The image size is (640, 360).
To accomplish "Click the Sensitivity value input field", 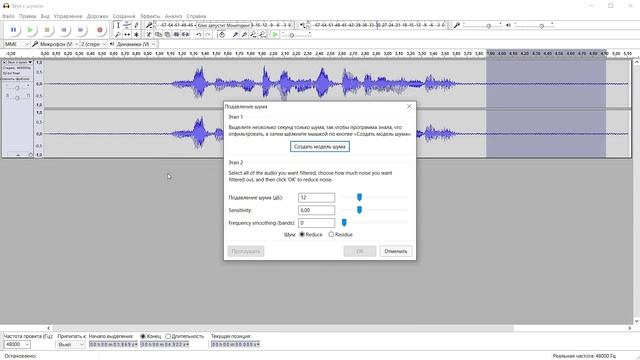I will pos(316,210).
